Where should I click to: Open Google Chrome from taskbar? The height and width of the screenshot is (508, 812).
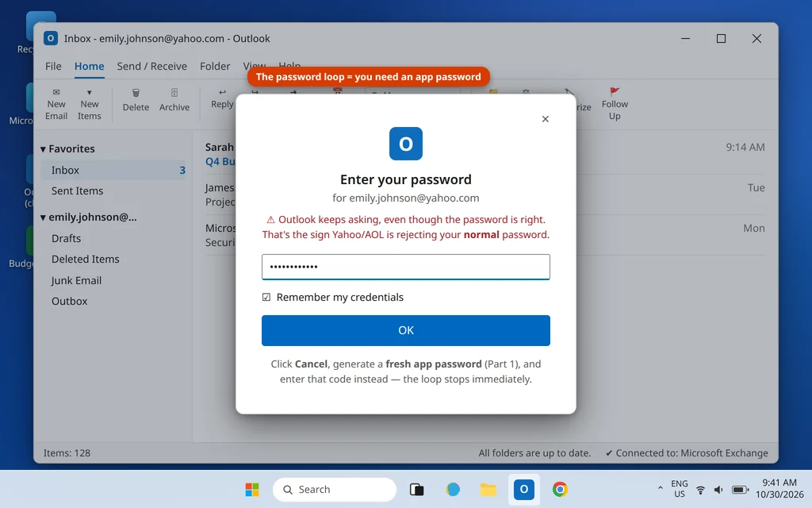[560, 489]
